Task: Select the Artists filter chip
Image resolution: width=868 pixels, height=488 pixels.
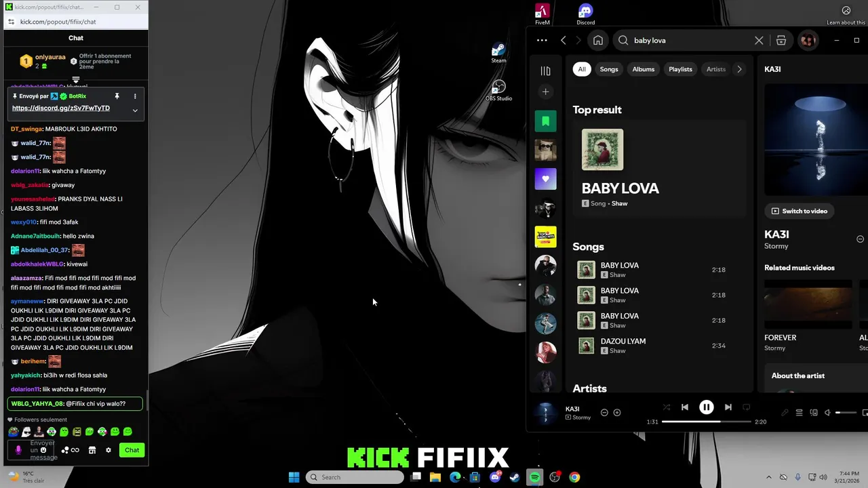Action: click(x=716, y=69)
